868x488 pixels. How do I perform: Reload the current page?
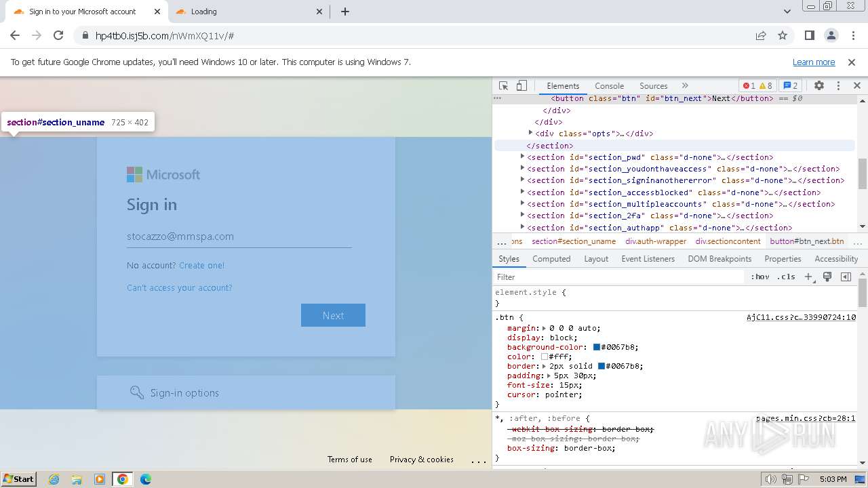(x=58, y=35)
